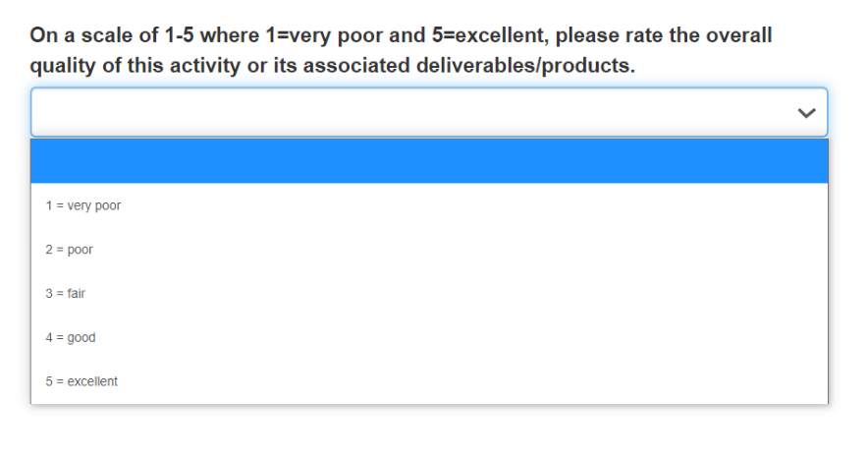Rate the activity as excellent

pyautogui.click(x=81, y=381)
